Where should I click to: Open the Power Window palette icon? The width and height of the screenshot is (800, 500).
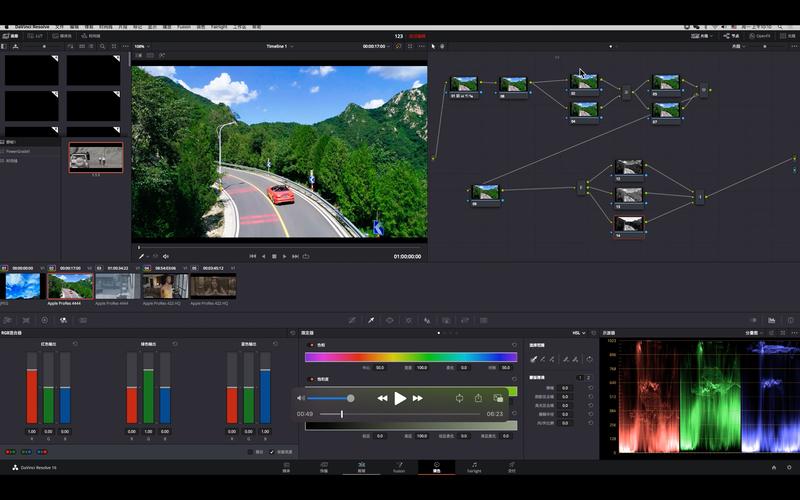(x=389, y=320)
